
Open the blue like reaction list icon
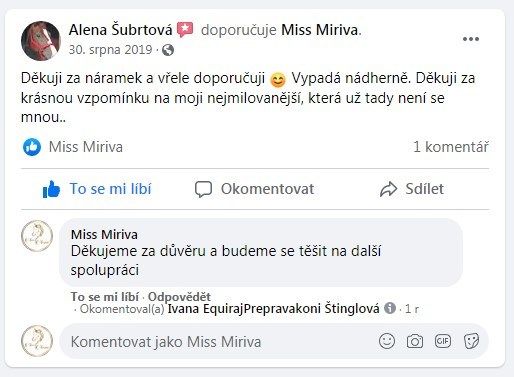coord(32,147)
